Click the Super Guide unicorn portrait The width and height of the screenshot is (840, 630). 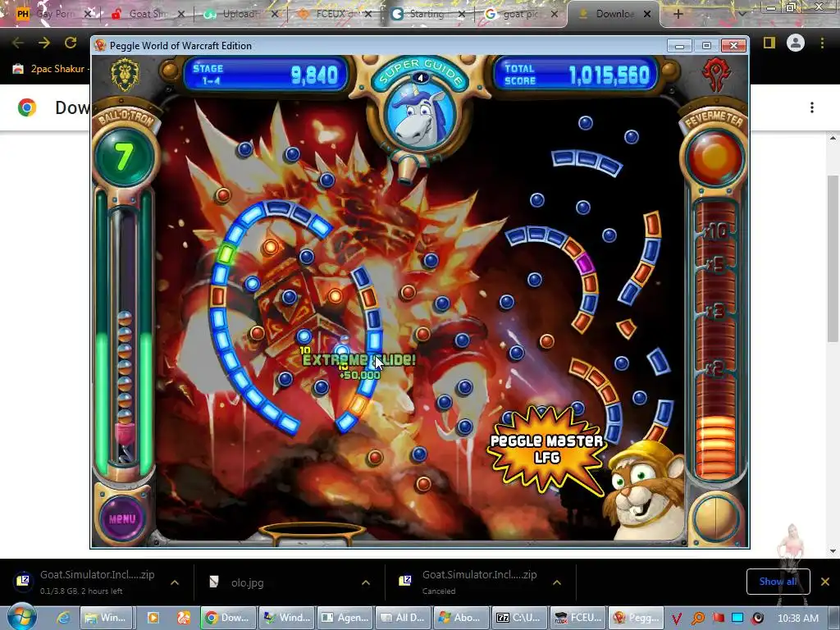420,116
